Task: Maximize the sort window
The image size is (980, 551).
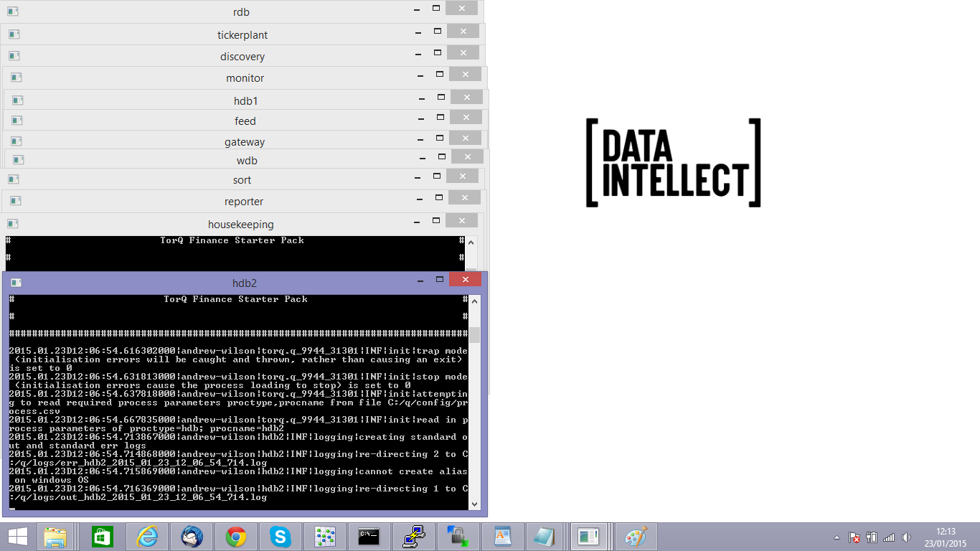Action: 436,176
